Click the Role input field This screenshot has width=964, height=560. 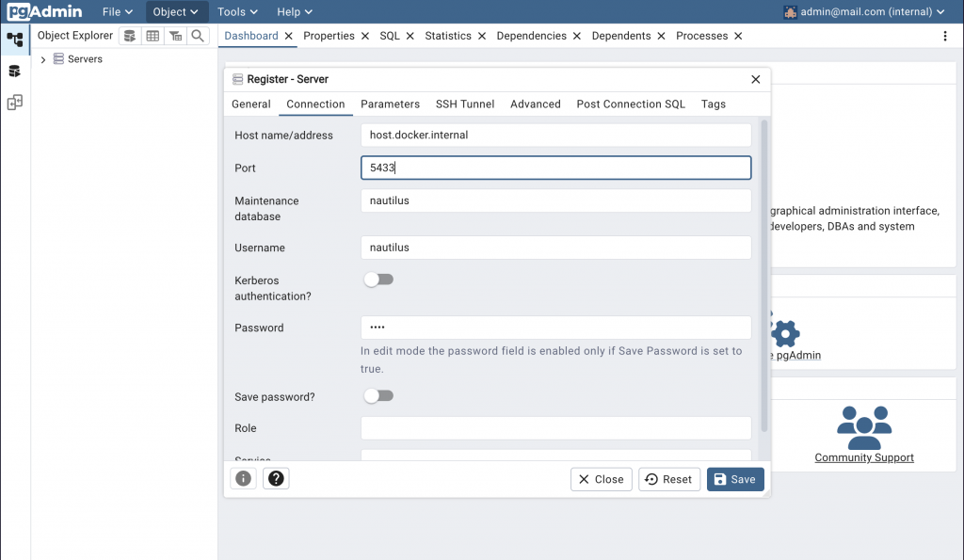(x=555, y=428)
